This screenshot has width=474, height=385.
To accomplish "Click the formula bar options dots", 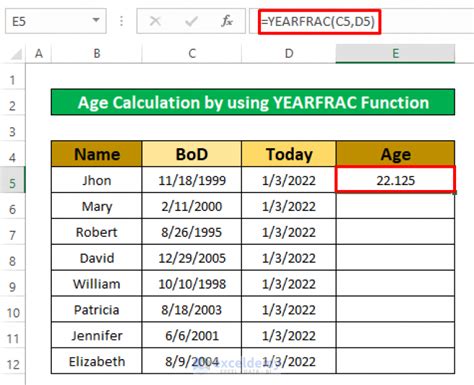I will pos(121,21).
